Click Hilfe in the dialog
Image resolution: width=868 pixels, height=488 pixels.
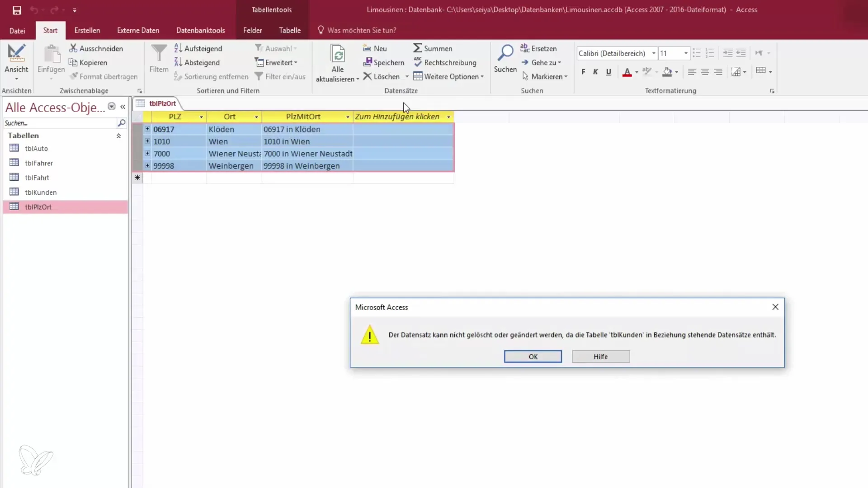pyautogui.click(x=601, y=357)
